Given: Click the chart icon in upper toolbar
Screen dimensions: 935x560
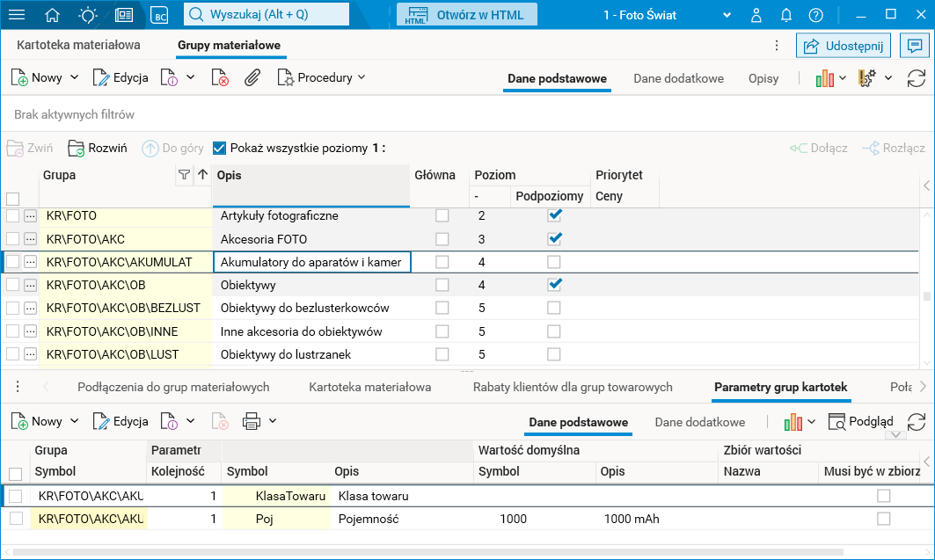Looking at the screenshot, I should click(824, 78).
